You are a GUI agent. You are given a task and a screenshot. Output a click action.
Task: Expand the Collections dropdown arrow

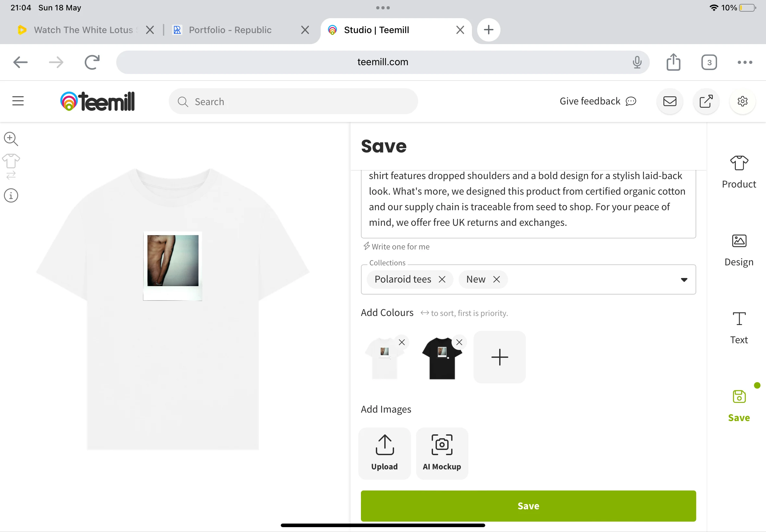684,280
